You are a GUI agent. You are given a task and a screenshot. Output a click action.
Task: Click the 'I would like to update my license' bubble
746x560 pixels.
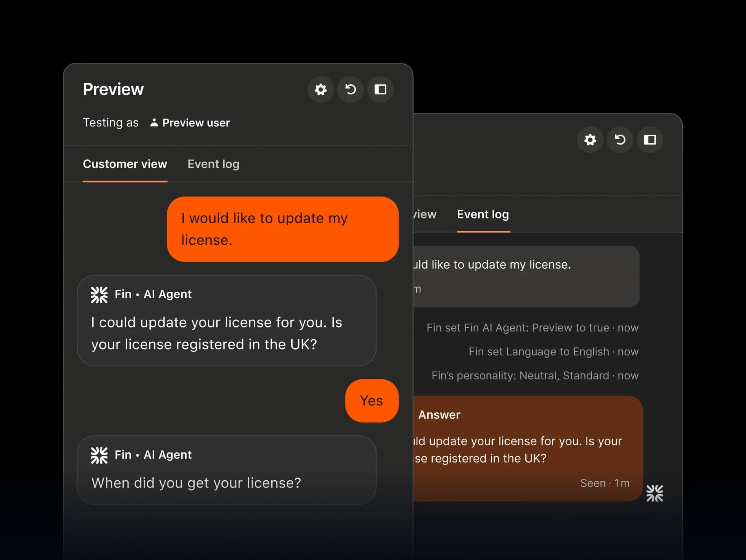(x=283, y=229)
